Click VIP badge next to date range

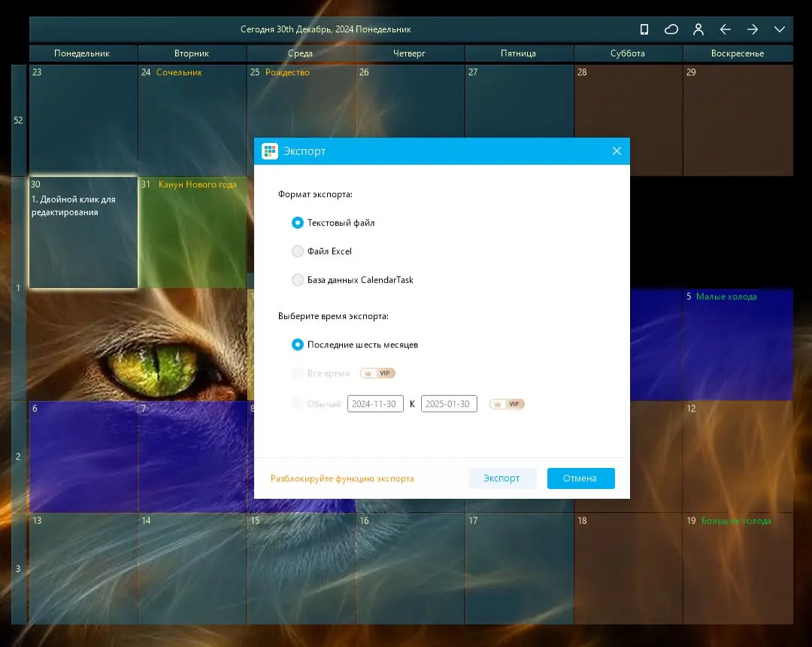click(507, 403)
